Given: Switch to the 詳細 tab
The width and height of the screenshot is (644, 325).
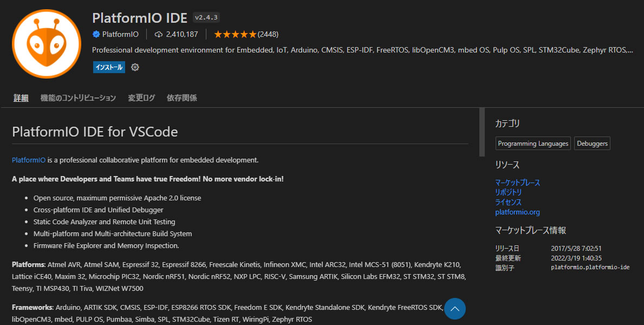Looking at the screenshot, I should point(21,98).
